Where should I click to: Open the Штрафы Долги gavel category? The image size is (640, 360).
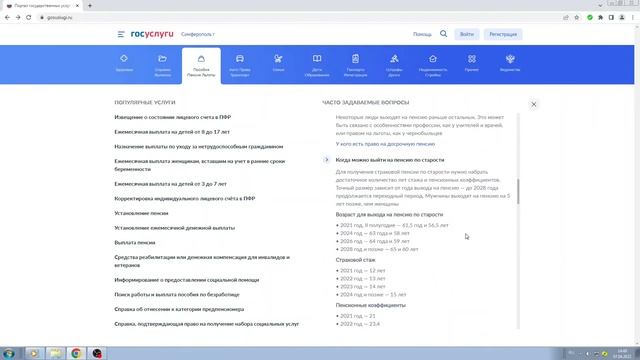coord(394,65)
